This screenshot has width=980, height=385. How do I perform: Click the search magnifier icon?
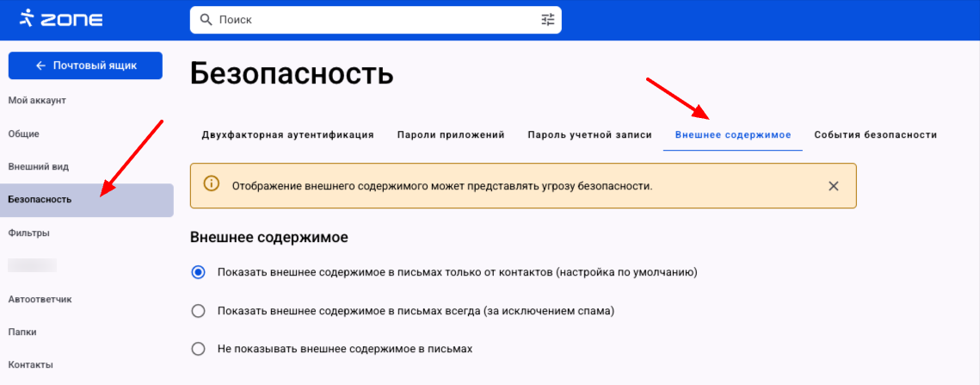coord(206,19)
